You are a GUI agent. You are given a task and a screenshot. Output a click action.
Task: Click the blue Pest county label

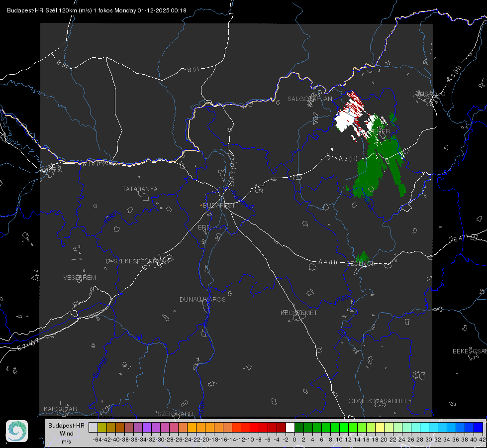[x=342, y=300]
